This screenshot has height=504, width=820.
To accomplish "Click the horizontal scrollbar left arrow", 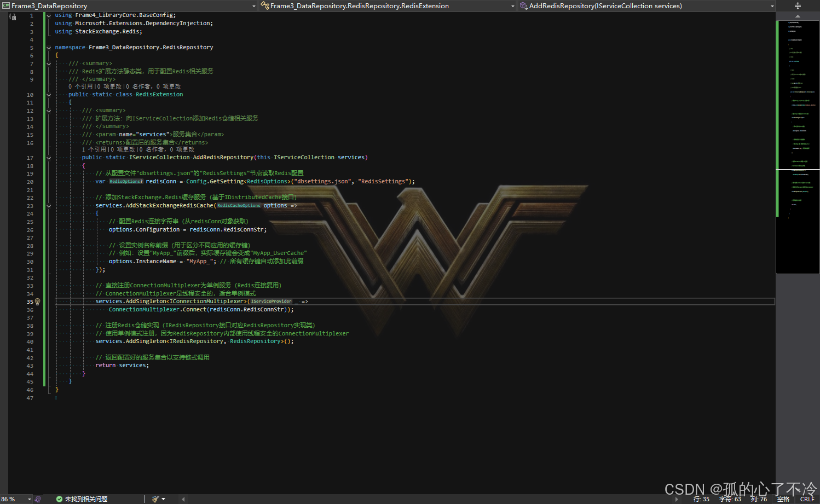I will (x=183, y=499).
